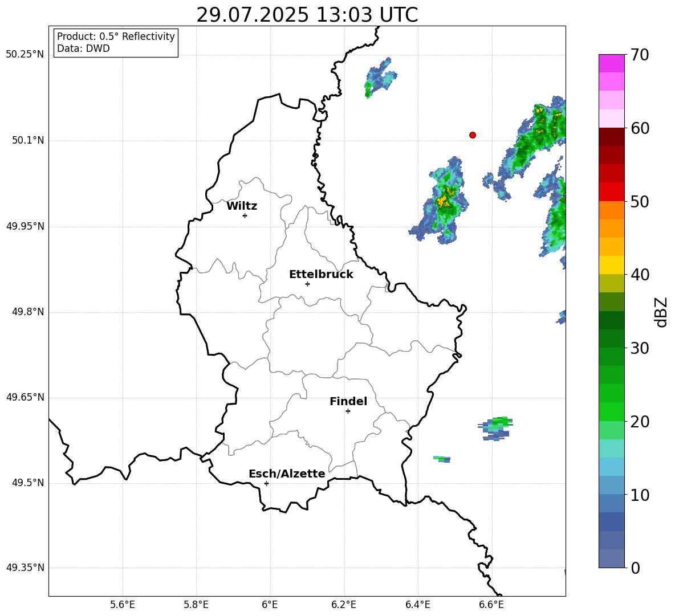
Task: Click the 49.8°N latitude label
Action: click(28, 312)
